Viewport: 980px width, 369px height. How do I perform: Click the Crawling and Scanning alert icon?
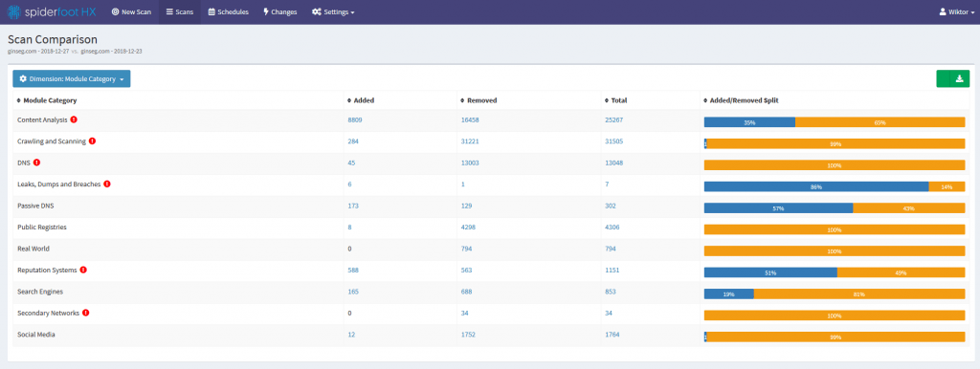coord(93,141)
